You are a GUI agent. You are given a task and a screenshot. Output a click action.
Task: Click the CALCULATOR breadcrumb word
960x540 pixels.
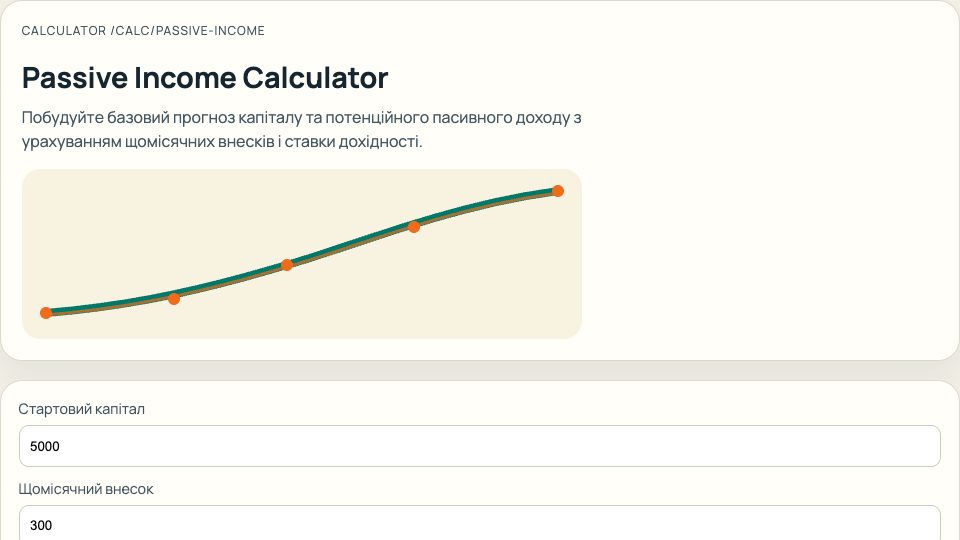(x=64, y=31)
